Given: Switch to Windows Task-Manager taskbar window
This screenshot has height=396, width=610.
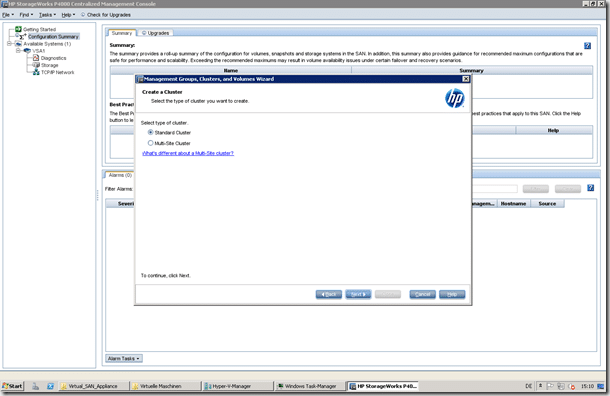Looking at the screenshot, I should point(310,386).
